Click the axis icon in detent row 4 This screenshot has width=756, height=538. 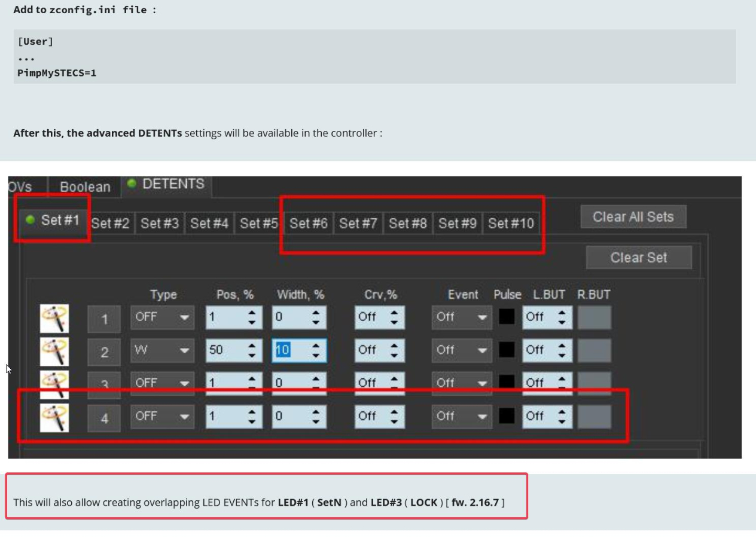tap(54, 417)
